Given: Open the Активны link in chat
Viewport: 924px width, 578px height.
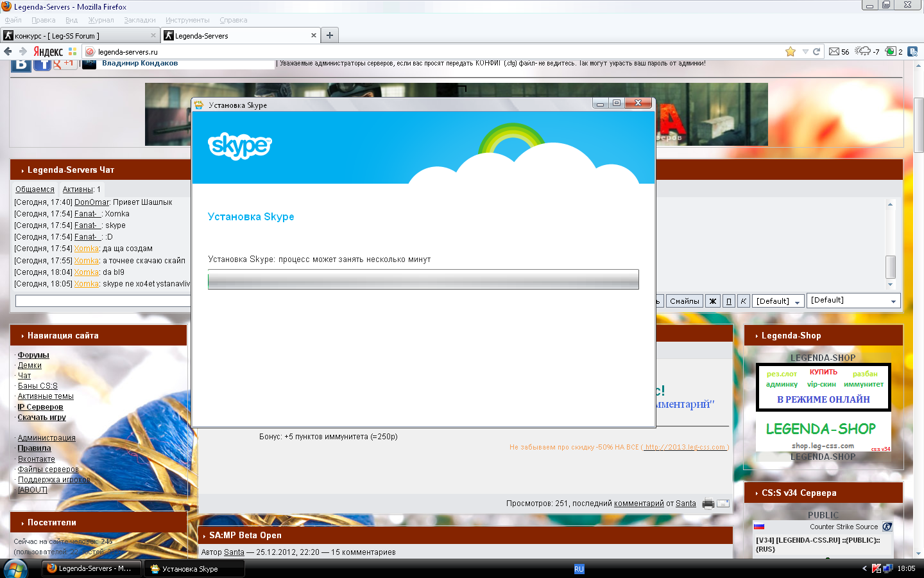Looking at the screenshot, I should 78,189.
